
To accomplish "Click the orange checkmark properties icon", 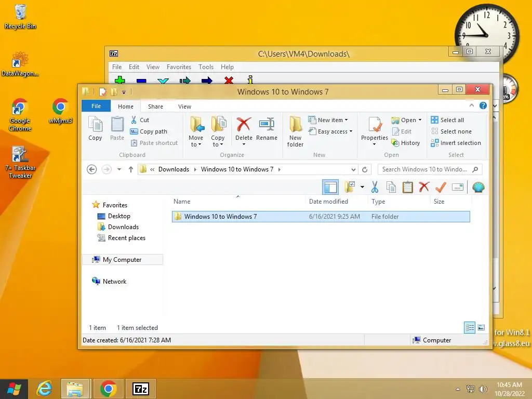I will click(441, 187).
